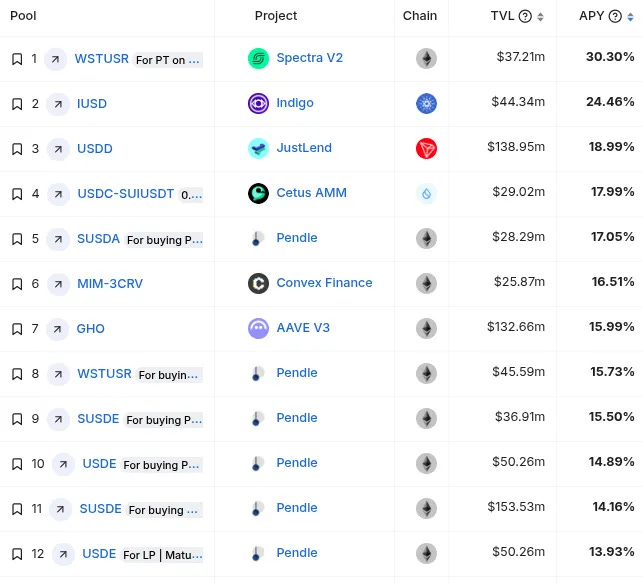The image size is (643, 584).
Task: Open external link arrow for row 1 WSTUSR
Action: [x=55, y=59]
